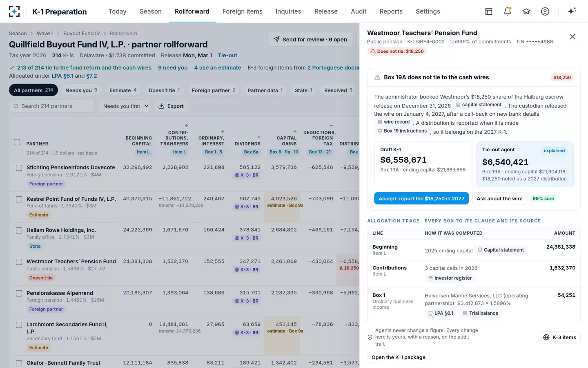Open the Box 19 instructions source chip

402,131
